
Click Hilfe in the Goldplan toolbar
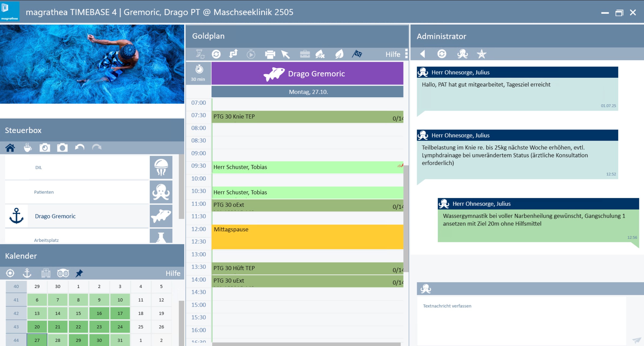click(x=393, y=54)
